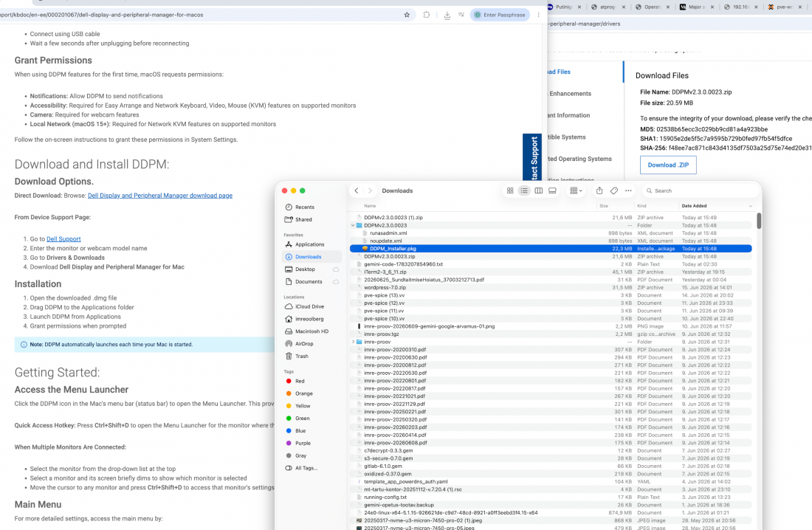Select gitlab-6.1.0.gem file
812x530 pixels.
(x=551, y=467)
